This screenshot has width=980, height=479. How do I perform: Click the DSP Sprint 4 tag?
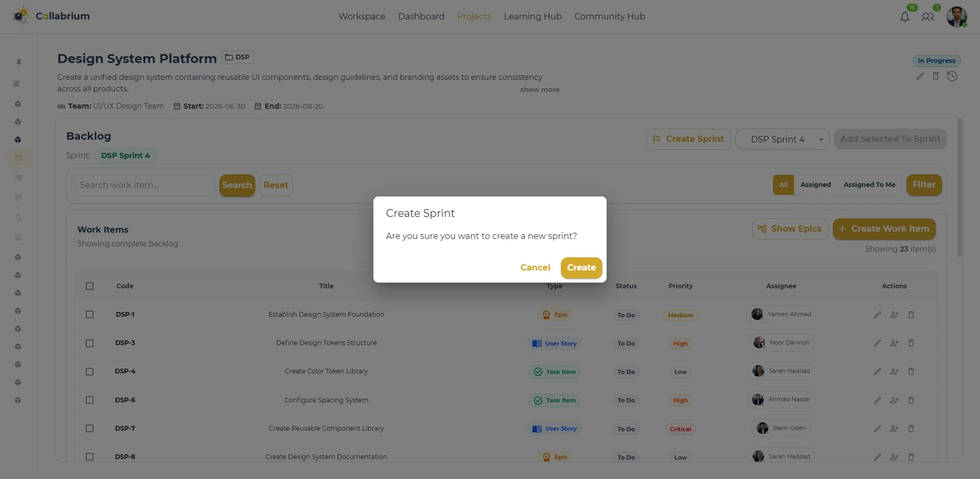(126, 155)
